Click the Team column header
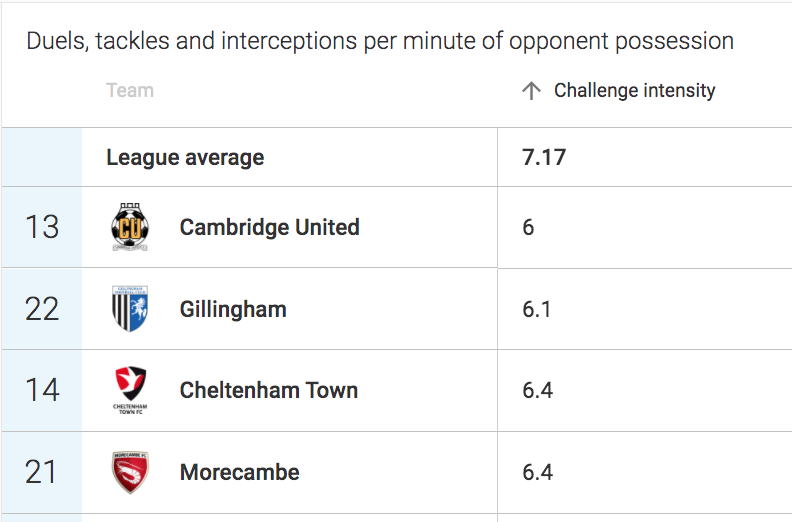This screenshot has width=792, height=522. [130, 91]
